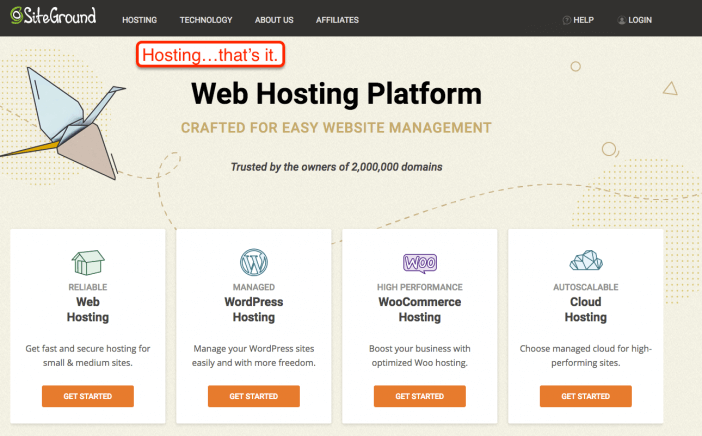
Task: Go to the Login page
Action: tap(640, 20)
